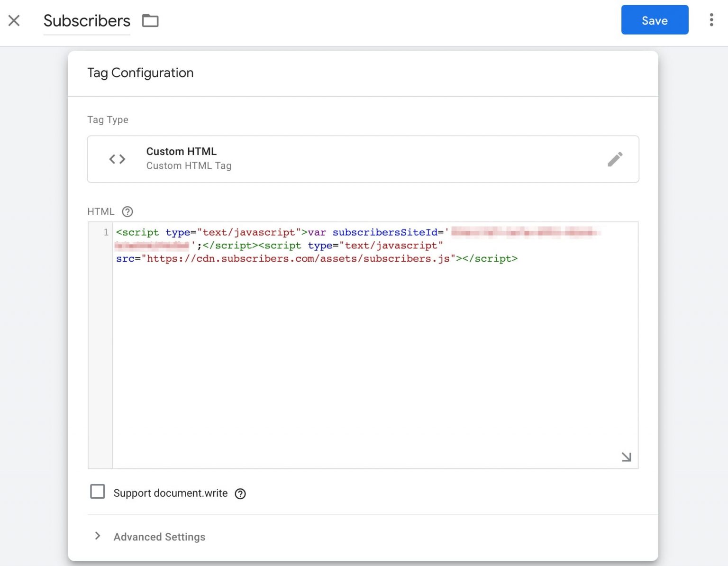
Task: Select the Custom HTML code brackets icon
Action: coord(117,159)
